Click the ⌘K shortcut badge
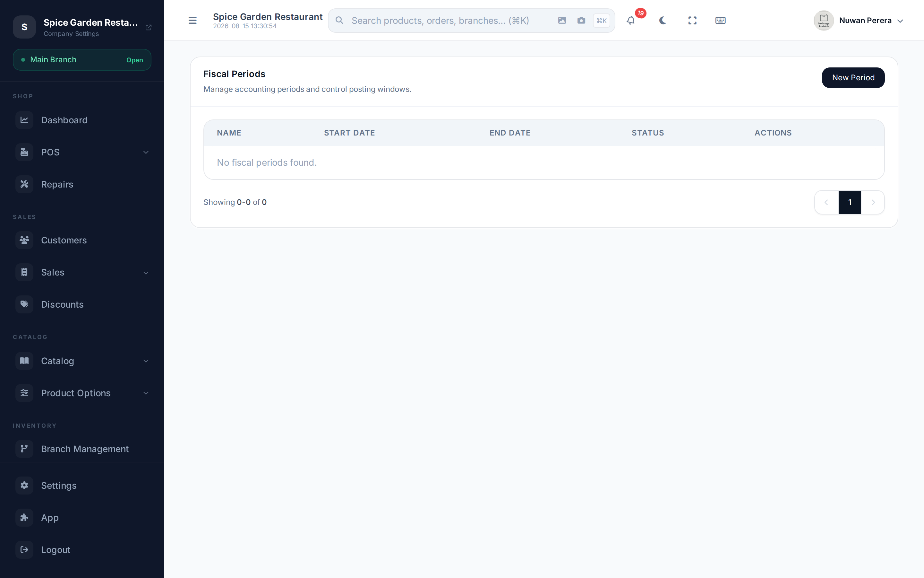The height and width of the screenshot is (578, 924). (601, 21)
